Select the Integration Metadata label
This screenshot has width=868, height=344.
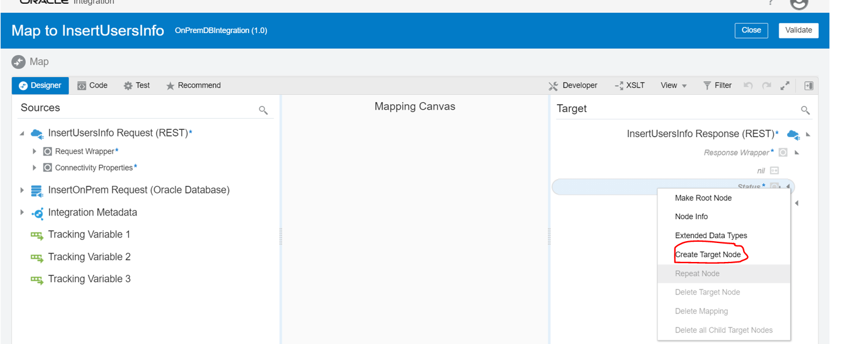pos(92,212)
